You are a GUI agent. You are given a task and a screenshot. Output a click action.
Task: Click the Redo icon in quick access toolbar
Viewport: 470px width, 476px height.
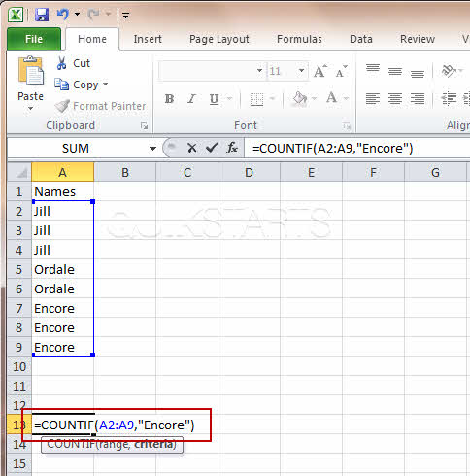[x=94, y=15]
